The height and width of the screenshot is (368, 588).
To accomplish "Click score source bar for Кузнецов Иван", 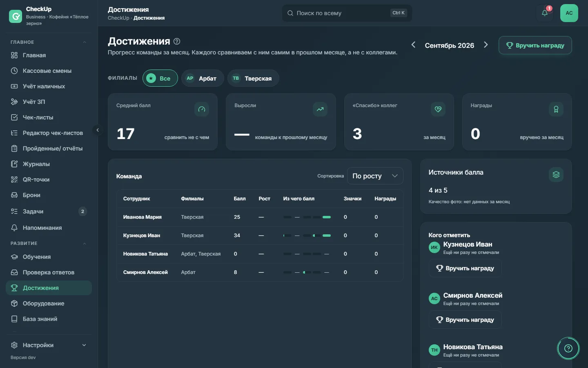I will coord(307,236).
